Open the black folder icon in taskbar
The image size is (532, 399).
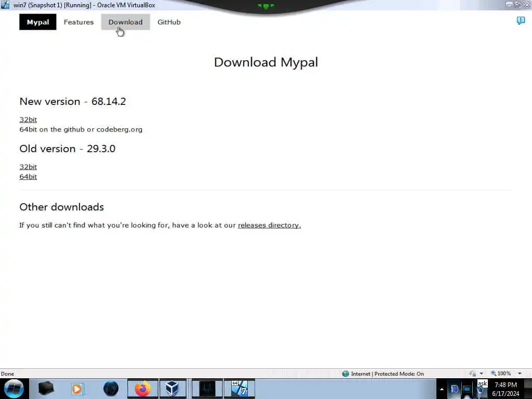(x=46, y=389)
